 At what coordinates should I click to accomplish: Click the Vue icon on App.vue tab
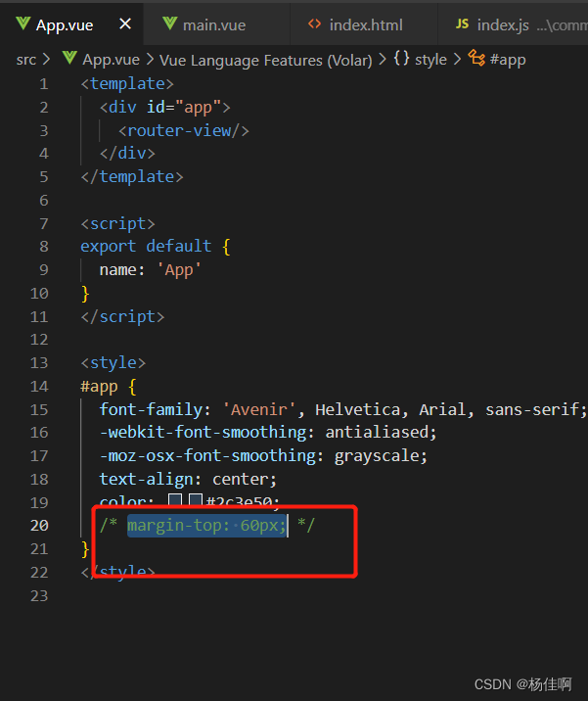(x=23, y=23)
